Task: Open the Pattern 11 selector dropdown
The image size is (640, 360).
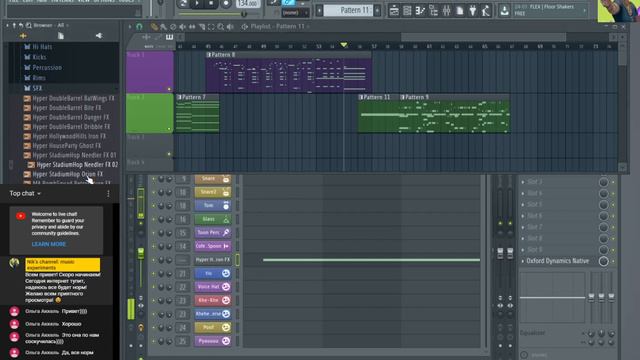Action: coord(348,10)
